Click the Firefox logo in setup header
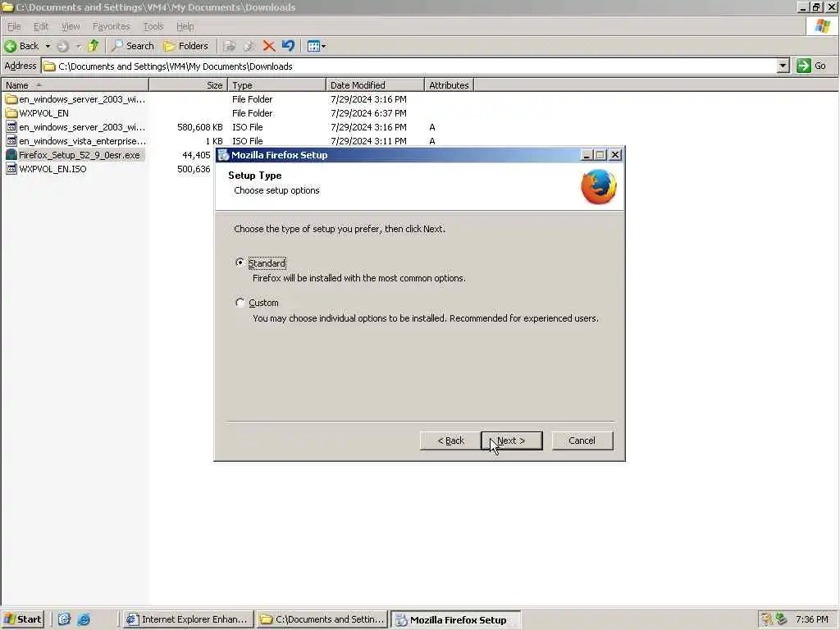The height and width of the screenshot is (630, 840). pos(598,186)
